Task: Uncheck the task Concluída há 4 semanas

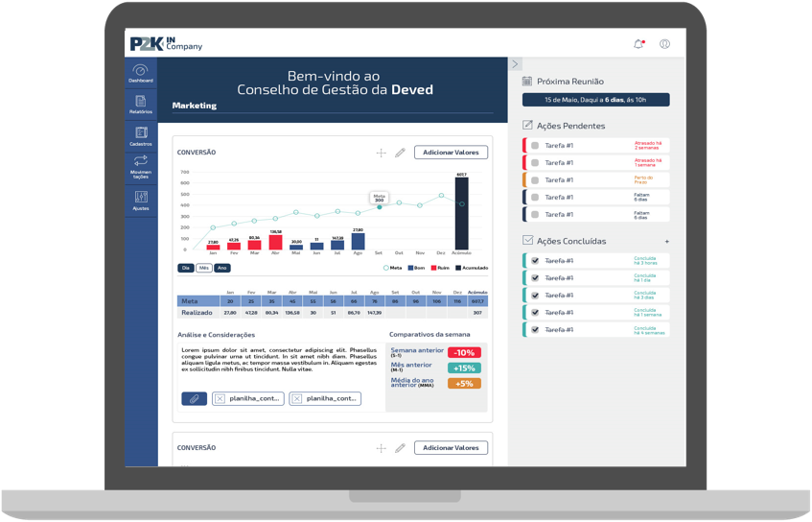Action: pos(535,330)
